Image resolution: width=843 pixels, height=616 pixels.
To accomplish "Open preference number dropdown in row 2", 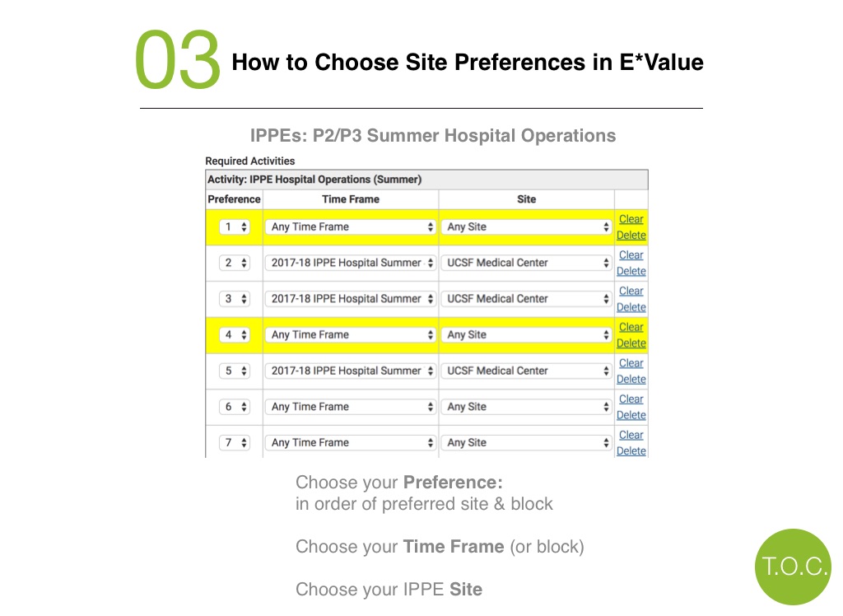I will pyautogui.click(x=235, y=263).
